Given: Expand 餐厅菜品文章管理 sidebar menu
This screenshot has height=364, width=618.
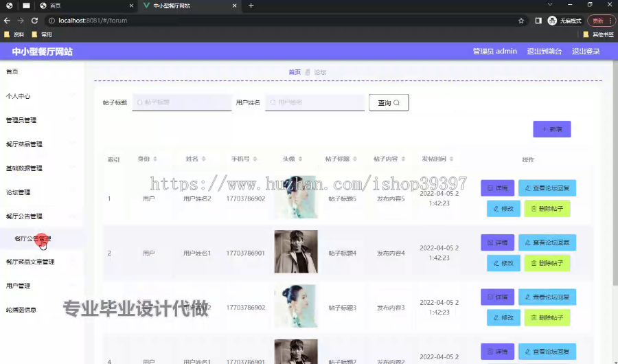Looking at the screenshot, I should [x=41, y=262].
